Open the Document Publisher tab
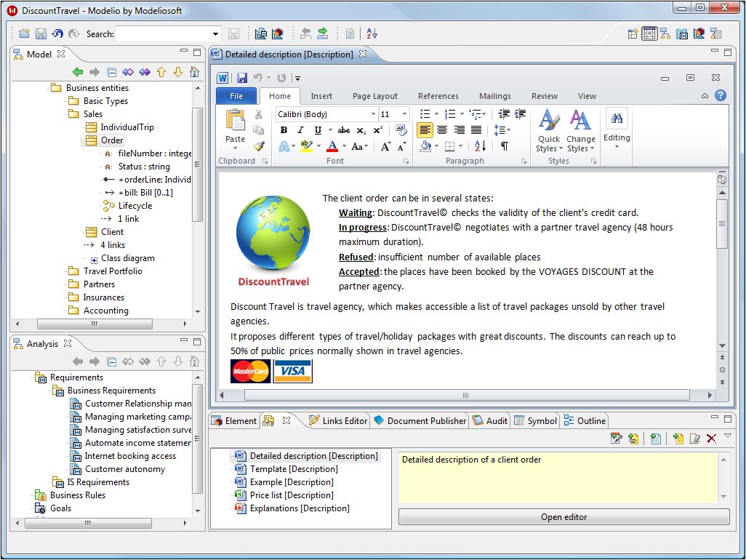746x560 pixels. pyautogui.click(x=420, y=420)
